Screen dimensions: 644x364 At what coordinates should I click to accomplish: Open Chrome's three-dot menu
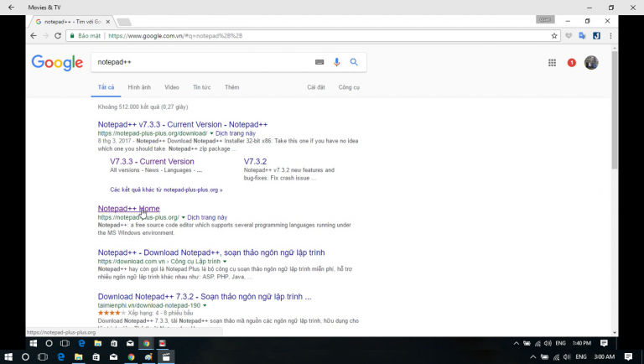610,36
